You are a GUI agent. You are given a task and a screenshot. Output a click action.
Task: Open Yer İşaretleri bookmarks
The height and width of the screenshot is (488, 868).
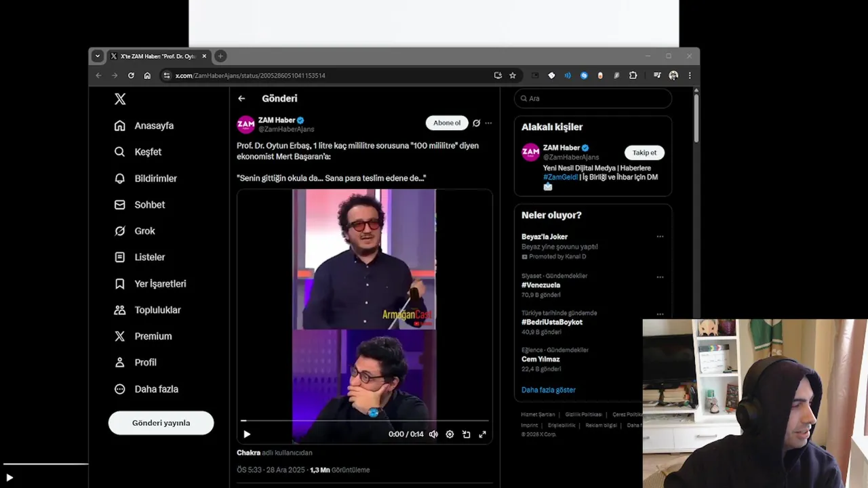point(150,284)
